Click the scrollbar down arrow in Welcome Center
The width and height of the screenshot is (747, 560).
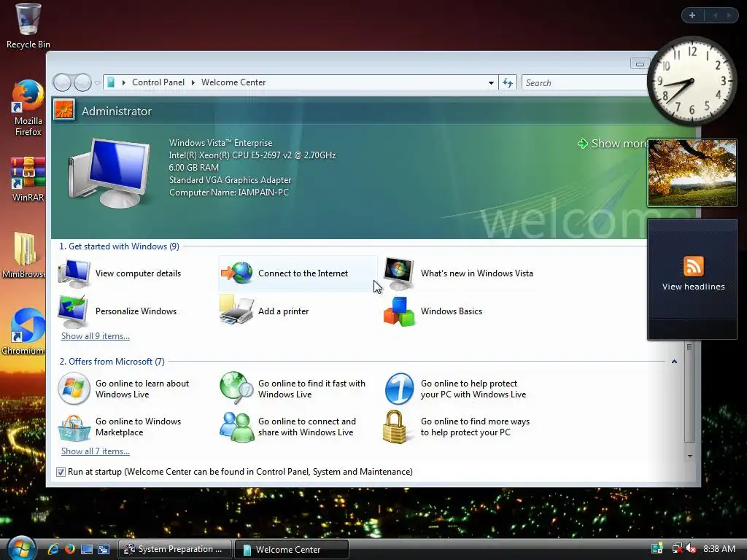[x=690, y=456]
